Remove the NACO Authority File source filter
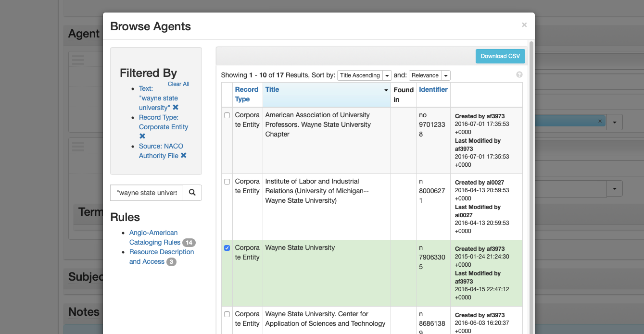The height and width of the screenshot is (334, 644). 183,156
